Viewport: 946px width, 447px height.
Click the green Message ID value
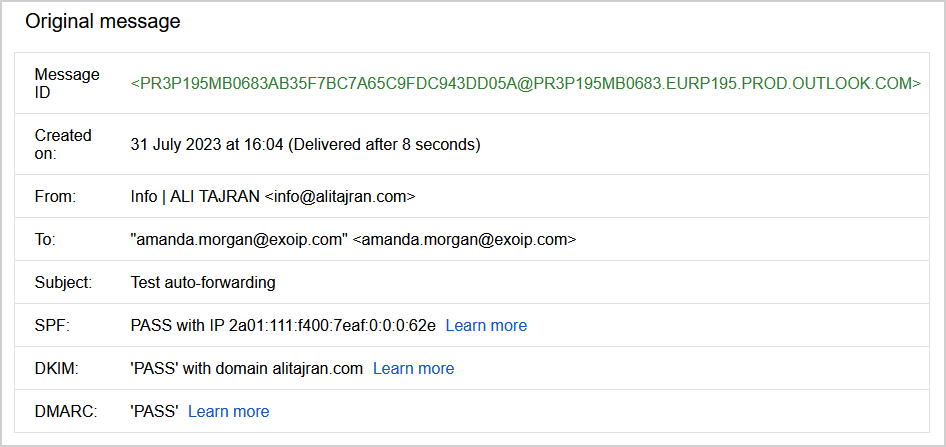click(x=526, y=84)
